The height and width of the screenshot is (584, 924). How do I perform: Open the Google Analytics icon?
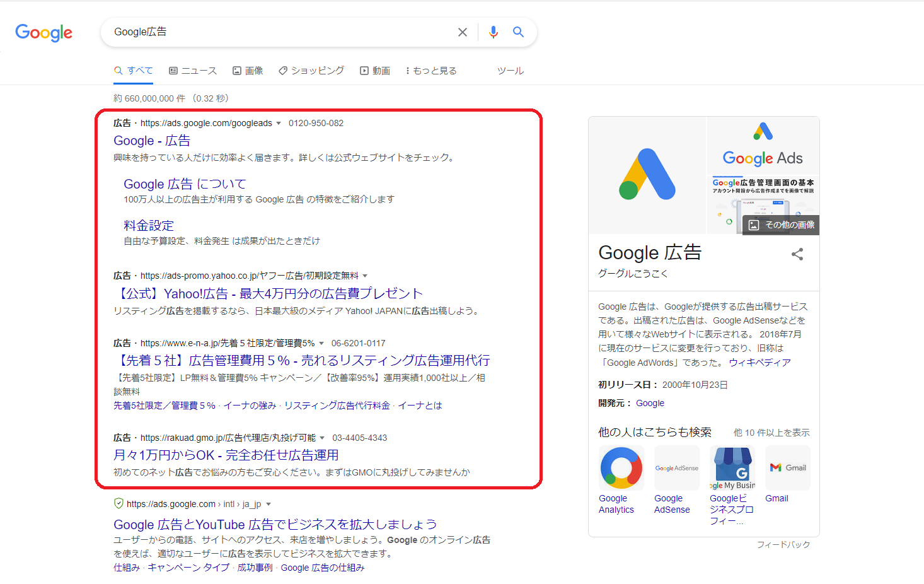pos(621,468)
